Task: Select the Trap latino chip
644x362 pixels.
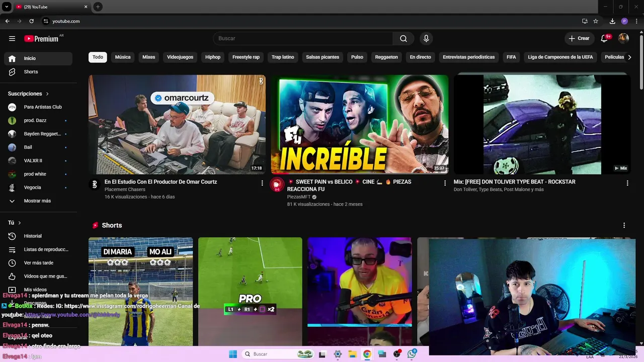Action: (283, 57)
